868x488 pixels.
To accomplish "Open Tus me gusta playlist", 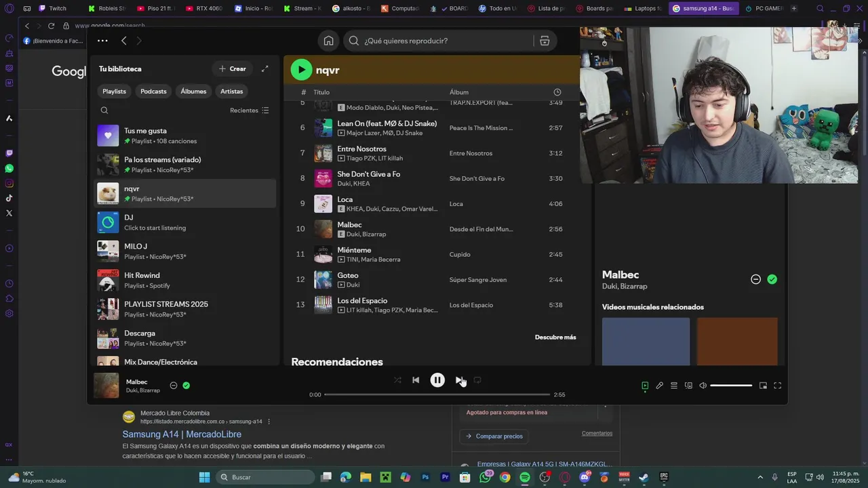I will click(184, 136).
